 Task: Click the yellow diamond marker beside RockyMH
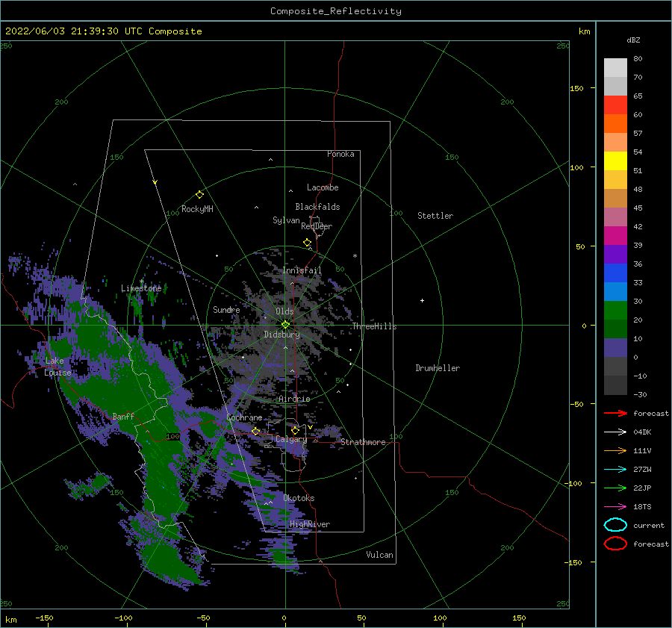(199, 195)
